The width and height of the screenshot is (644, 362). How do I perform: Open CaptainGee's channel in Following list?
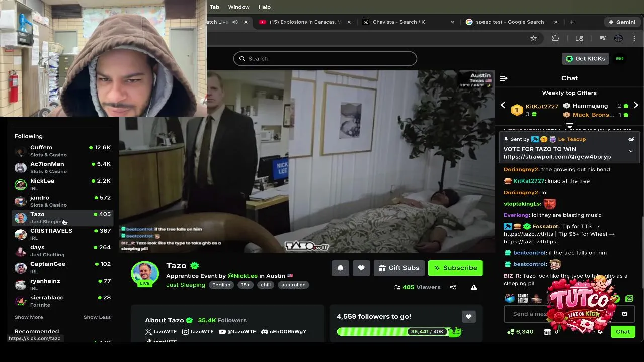[63, 267]
